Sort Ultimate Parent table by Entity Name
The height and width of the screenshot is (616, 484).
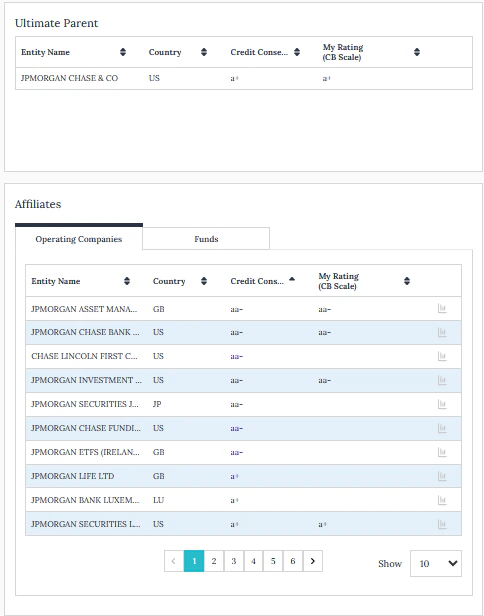tap(123, 52)
